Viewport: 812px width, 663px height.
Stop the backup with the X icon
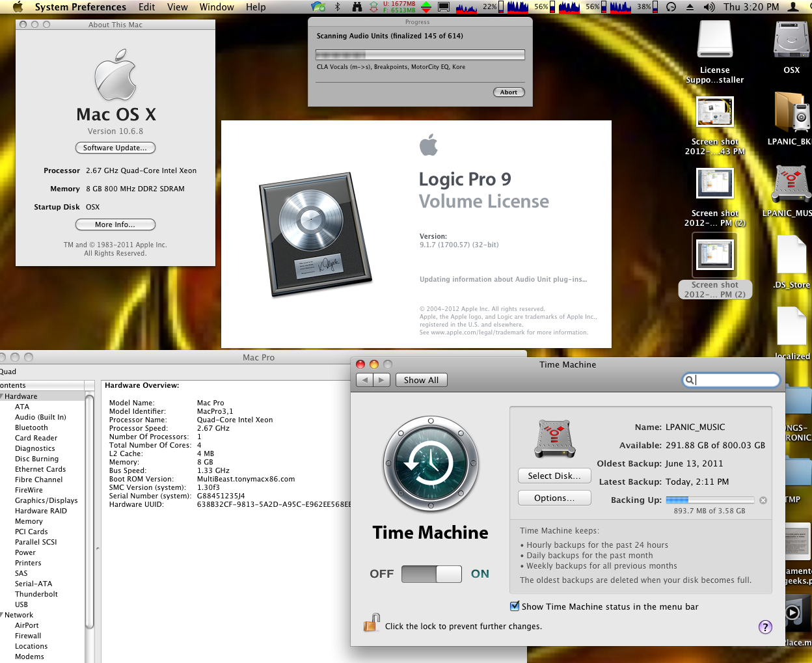[x=763, y=500]
